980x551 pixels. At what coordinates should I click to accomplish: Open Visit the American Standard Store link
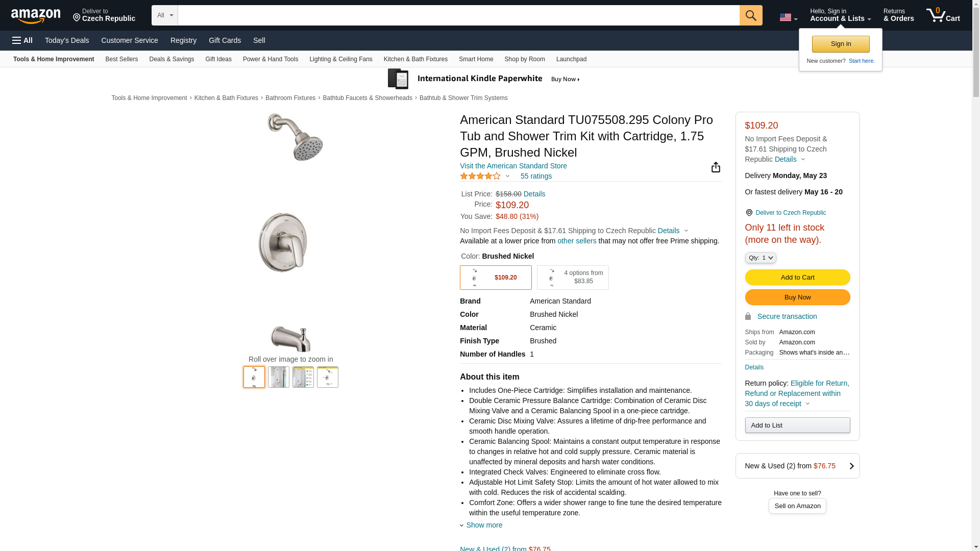(x=513, y=166)
